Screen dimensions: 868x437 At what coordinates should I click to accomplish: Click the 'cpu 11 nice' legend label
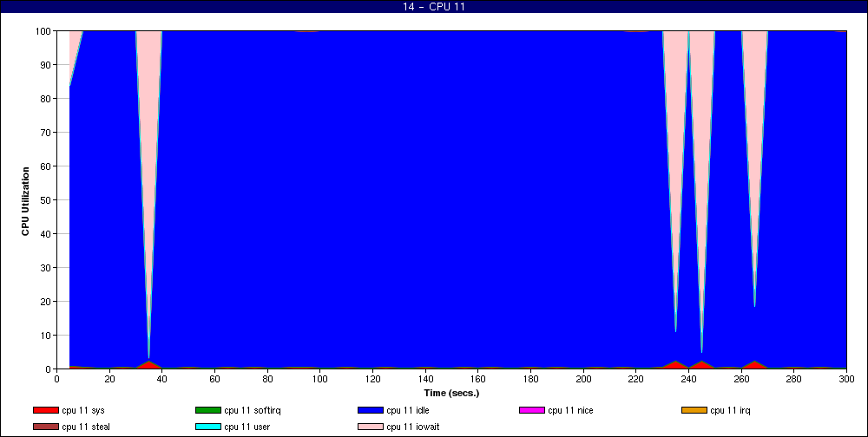coord(570,410)
